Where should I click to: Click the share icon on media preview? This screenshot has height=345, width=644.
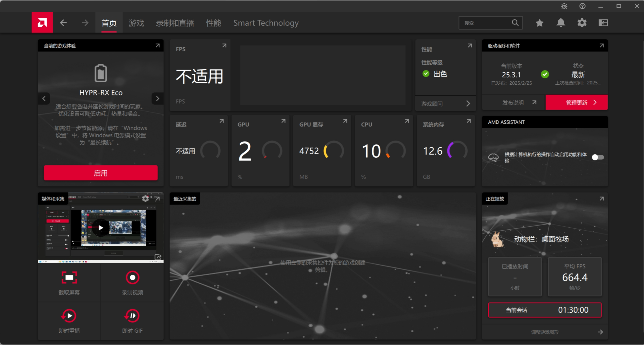coord(158,257)
